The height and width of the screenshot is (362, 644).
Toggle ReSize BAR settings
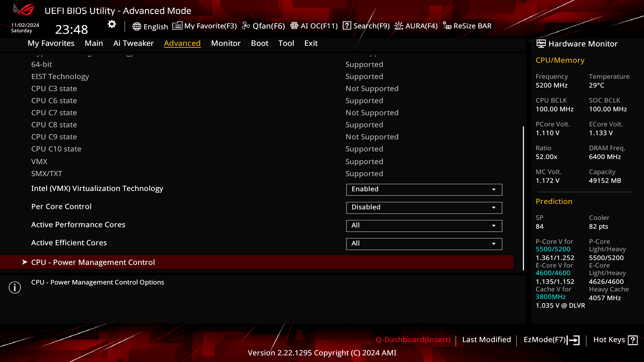(468, 25)
